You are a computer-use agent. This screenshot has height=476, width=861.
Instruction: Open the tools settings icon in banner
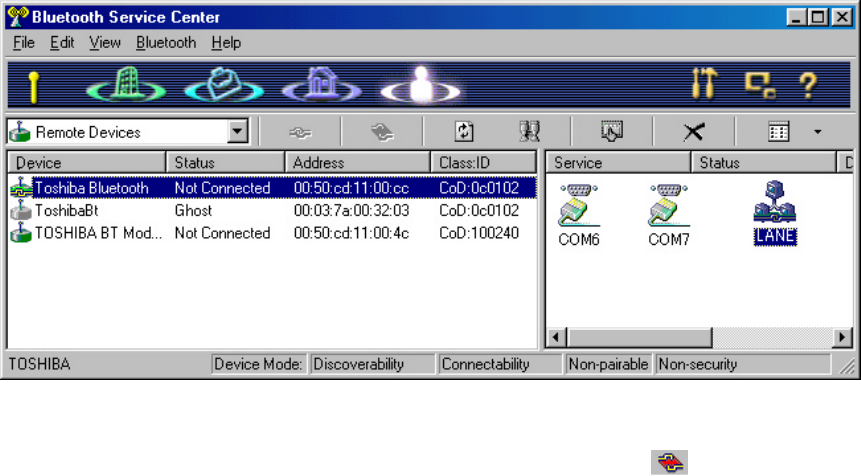(x=705, y=84)
